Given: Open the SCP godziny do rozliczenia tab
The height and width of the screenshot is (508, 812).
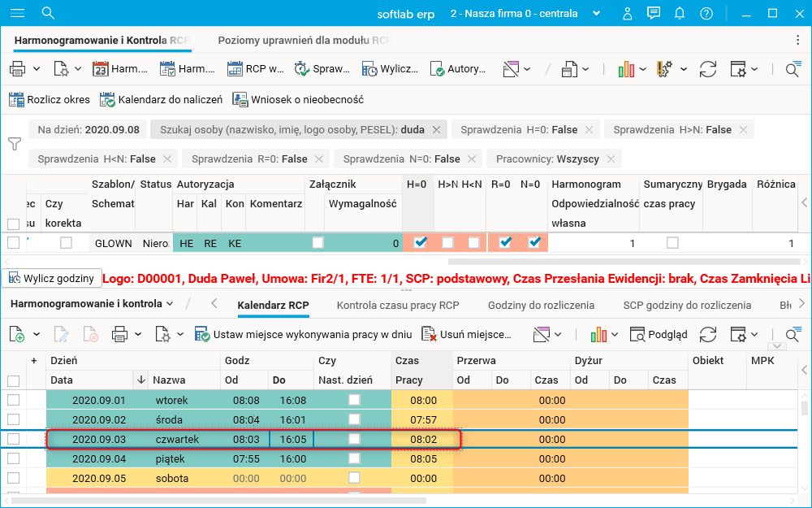Looking at the screenshot, I should (687, 306).
